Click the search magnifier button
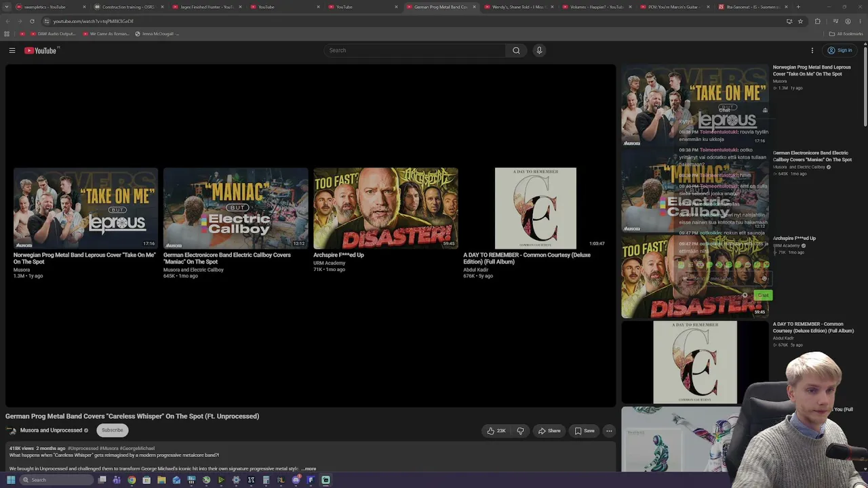Screen dimensions: 868x488 click(x=516, y=50)
